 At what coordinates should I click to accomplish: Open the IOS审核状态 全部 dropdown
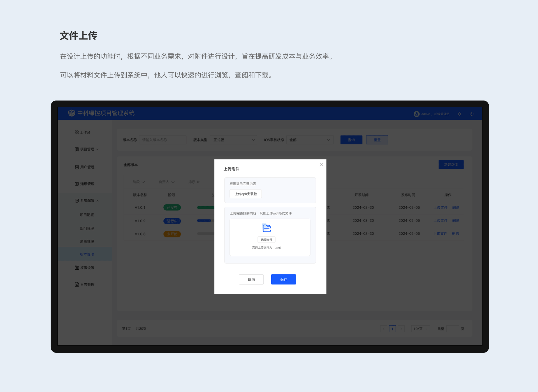coord(310,140)
